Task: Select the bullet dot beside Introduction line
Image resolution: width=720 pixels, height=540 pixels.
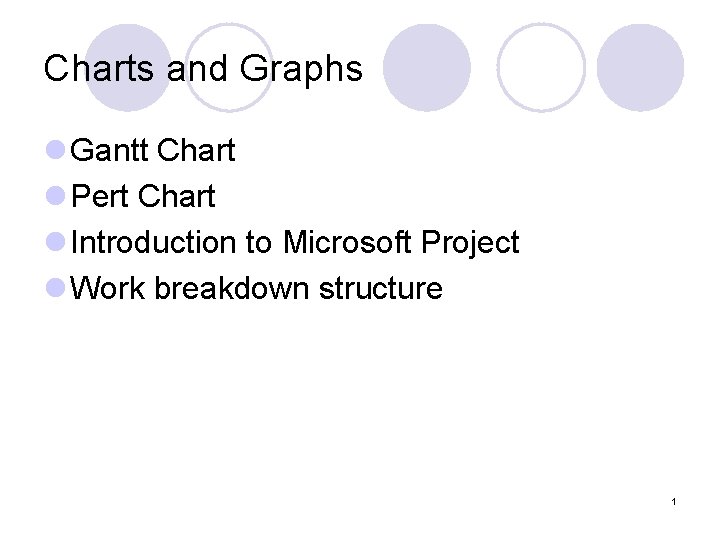Action: 56,243
